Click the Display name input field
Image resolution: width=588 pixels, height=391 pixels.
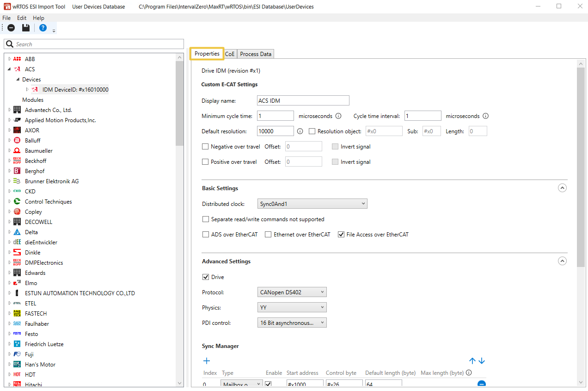click(x=303, y=101)
